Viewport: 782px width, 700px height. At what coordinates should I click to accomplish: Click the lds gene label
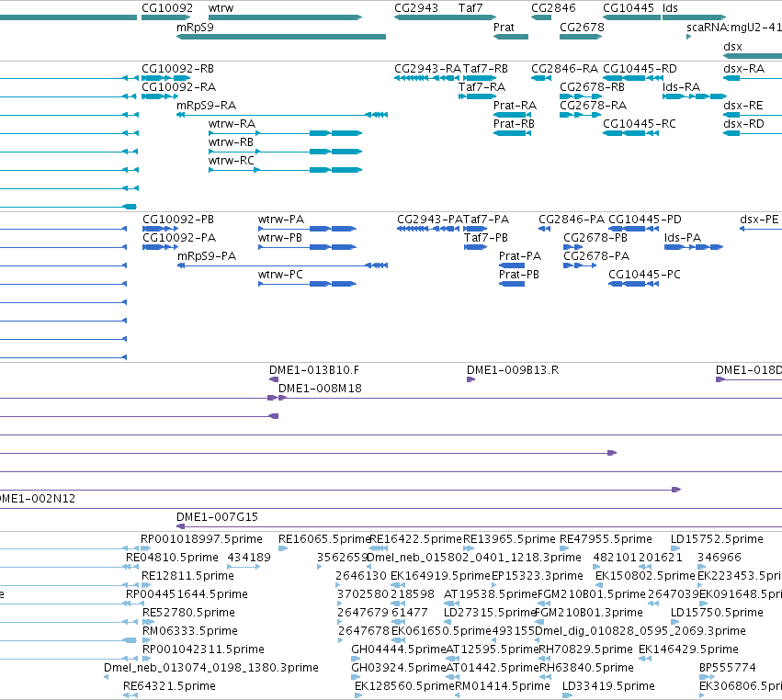670,8
